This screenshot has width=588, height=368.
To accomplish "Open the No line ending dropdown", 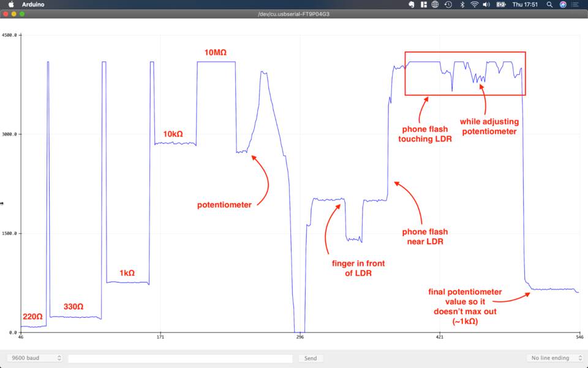I will [x=555, y=358].
